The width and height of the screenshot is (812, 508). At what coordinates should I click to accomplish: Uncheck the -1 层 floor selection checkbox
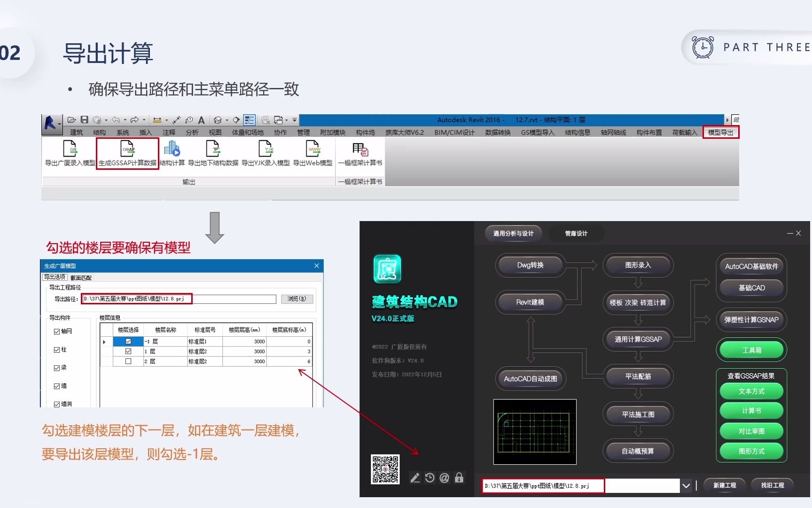[x=128, y=341]
